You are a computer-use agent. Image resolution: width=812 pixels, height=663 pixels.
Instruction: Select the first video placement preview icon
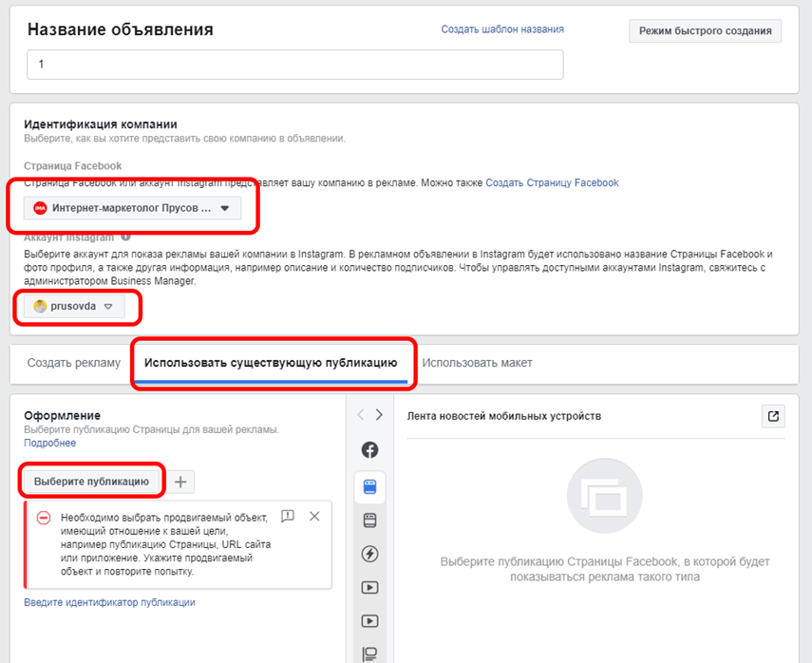369,587
